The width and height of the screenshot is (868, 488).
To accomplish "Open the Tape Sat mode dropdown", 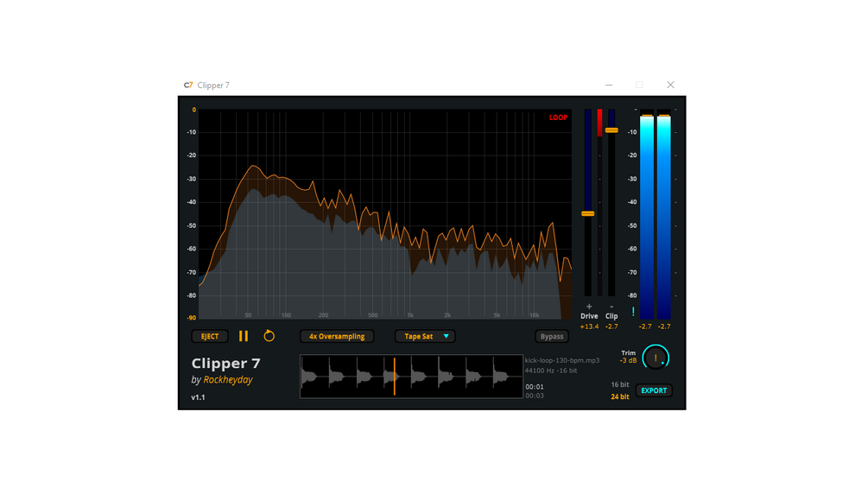I will [425, 336].
